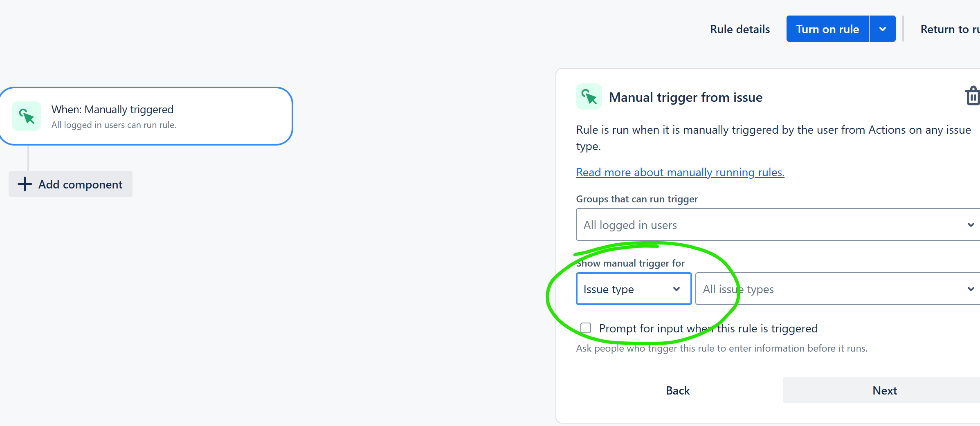Click the manual trigger cursor icon in panel header
This screenshot has width=980, height=426.
589,97
